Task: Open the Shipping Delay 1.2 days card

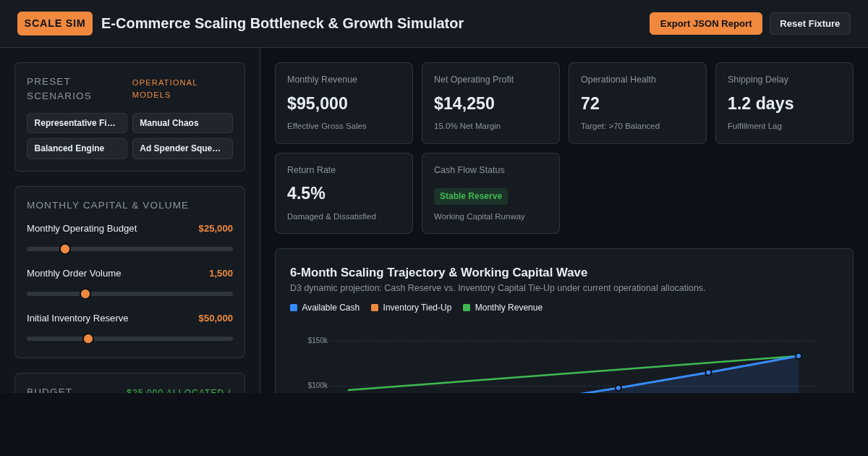Action: [x=784, y=103]
